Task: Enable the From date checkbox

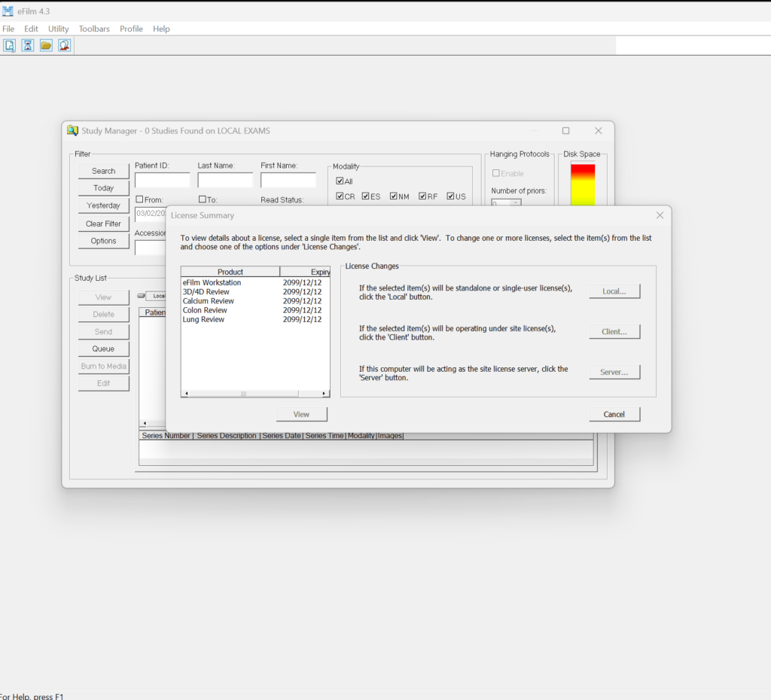Action: (139, 199)
